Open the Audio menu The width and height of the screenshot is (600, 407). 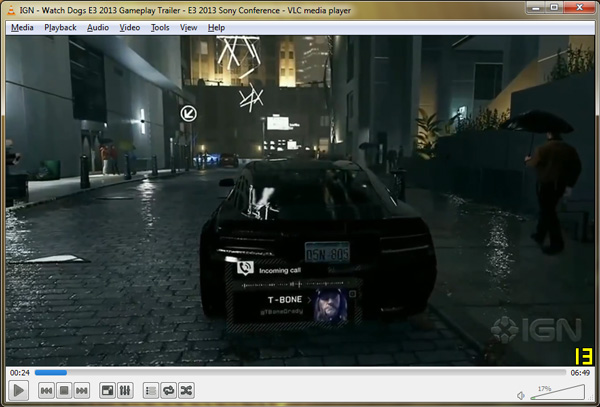pyautogui.click(x=98, y=28)
